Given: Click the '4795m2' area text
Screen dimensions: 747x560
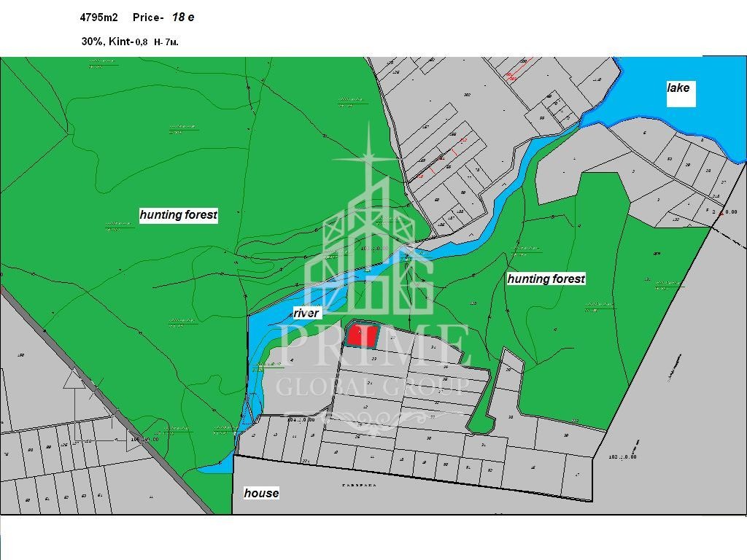Looking at the screenshot, I should [x=98, y=17].
